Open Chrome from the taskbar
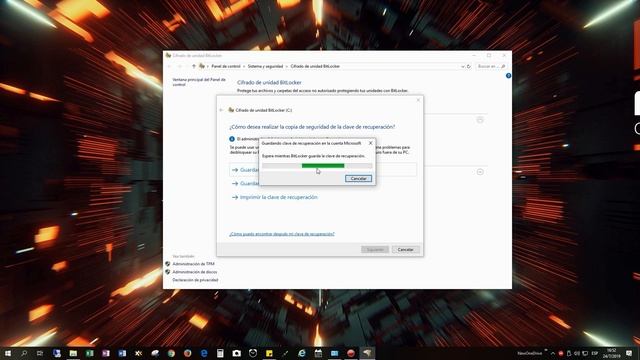Screen dimensions: 640x360 coord(171,353)
